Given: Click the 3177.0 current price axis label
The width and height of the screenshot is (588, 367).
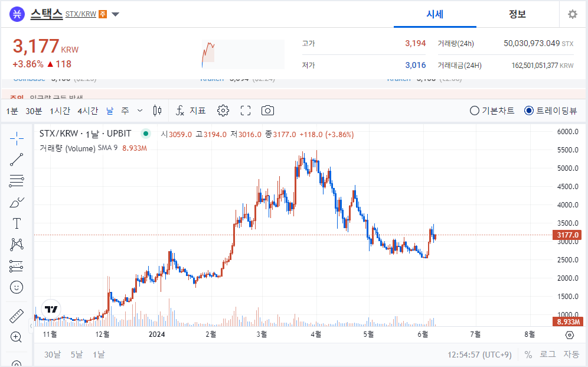Looking at the screenshot, I should (x=567, y=235).
